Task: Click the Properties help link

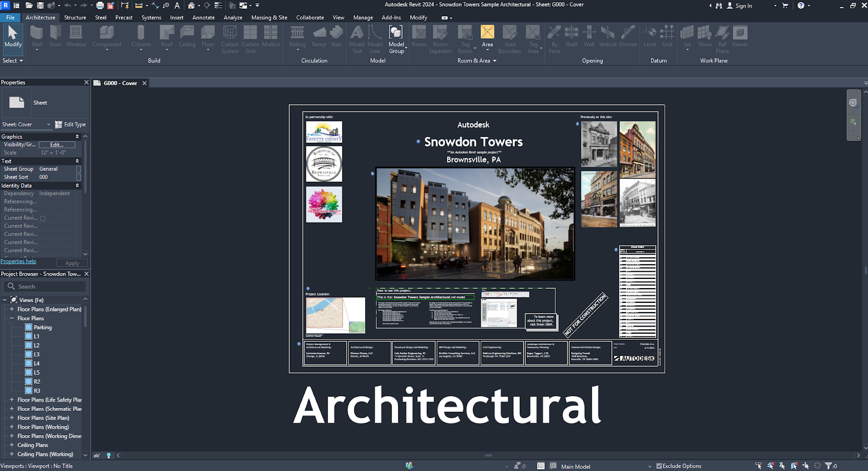Action: [18, 262]
